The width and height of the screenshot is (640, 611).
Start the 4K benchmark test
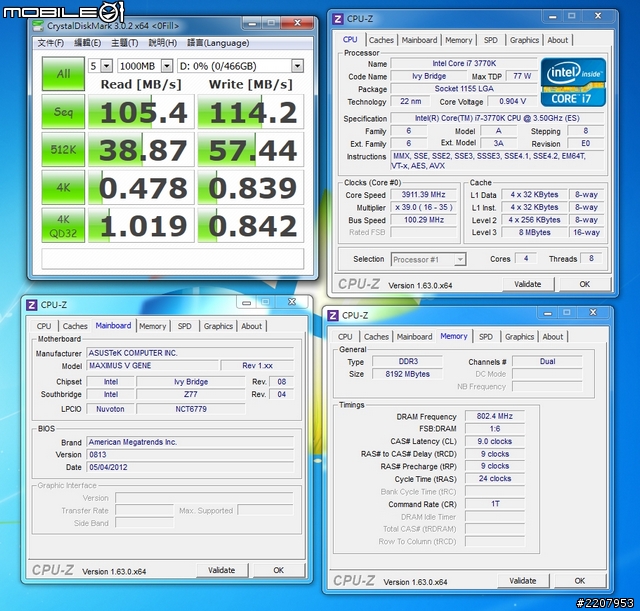(x=63, y=187)
